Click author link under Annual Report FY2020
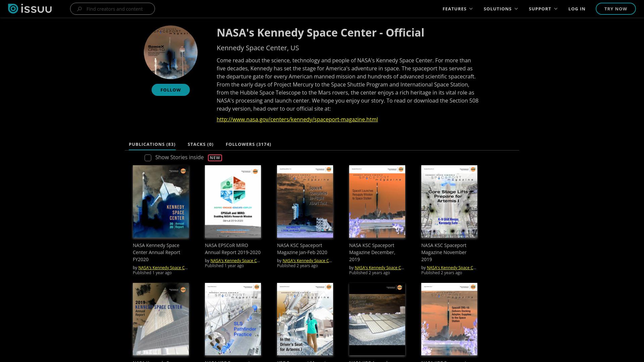The width and height of the screenshot is (644, 362). (x=163, y=267)
